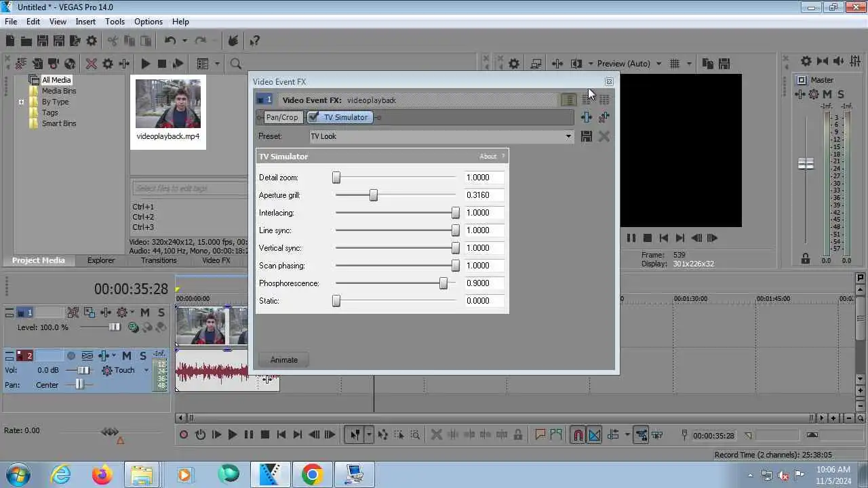Image resolution: width=868 pixels, height=488 pixels.
Task: Open the Insert menu
Action: click(x=85, y=22)
